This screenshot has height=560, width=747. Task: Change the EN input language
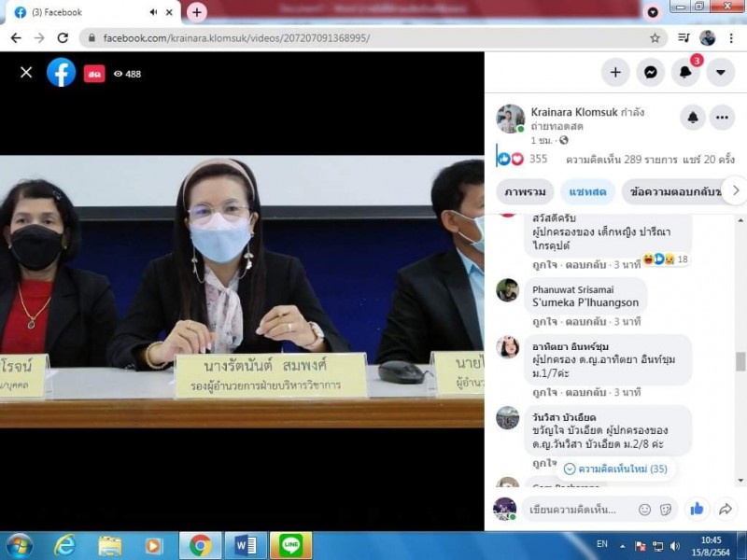coord(602,544)
